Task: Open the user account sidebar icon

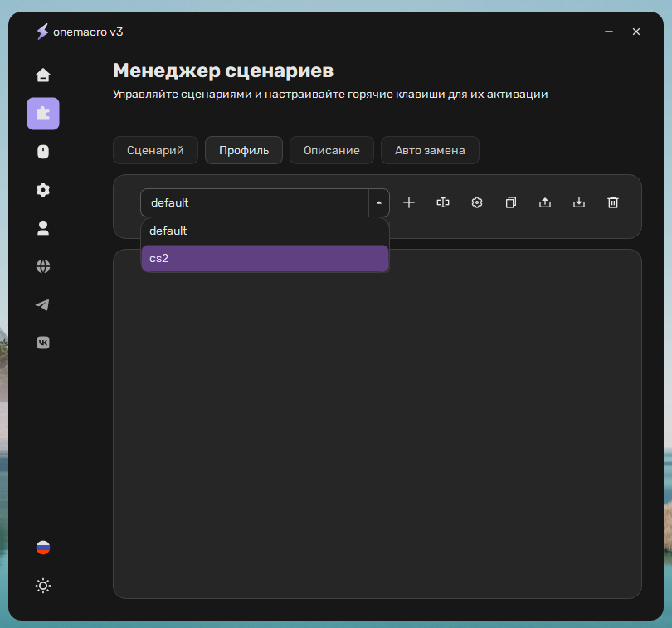Action: pos(43,228)
